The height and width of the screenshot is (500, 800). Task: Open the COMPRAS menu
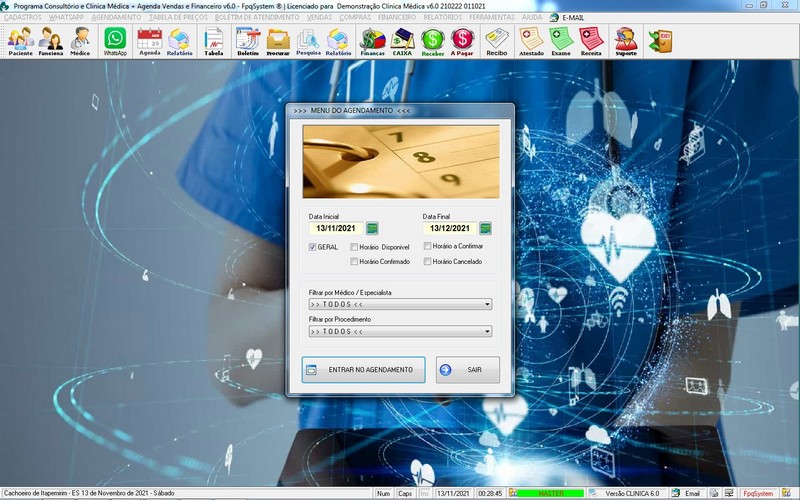pos(355,17)
